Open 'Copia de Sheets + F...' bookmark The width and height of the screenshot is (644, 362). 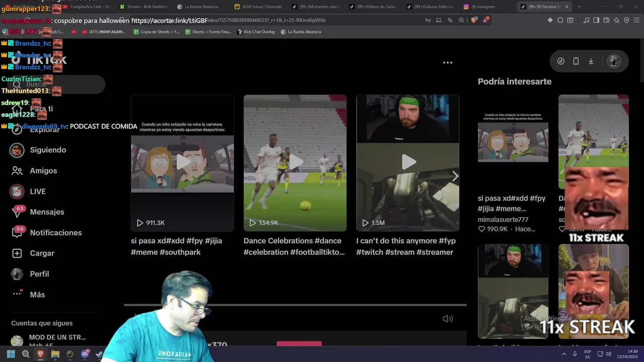click(156, 32)
